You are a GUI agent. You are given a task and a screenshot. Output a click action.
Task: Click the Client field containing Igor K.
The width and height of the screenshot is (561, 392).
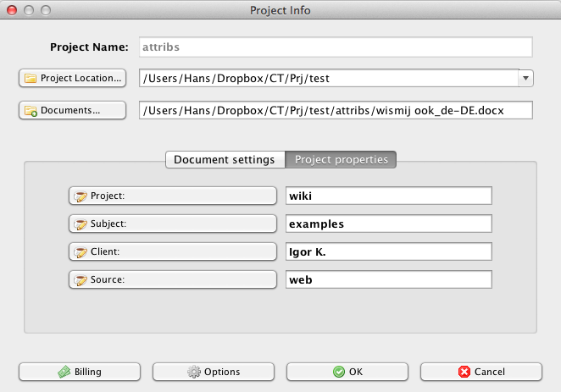point(388,252)
